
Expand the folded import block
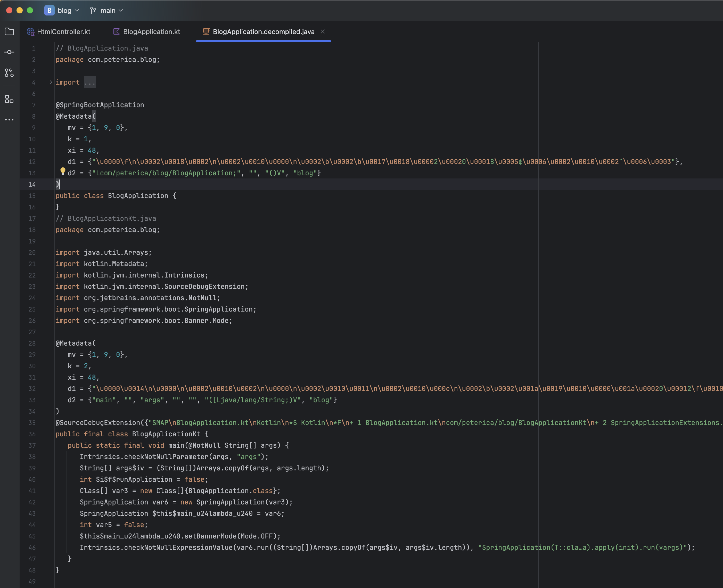point(51,82)
